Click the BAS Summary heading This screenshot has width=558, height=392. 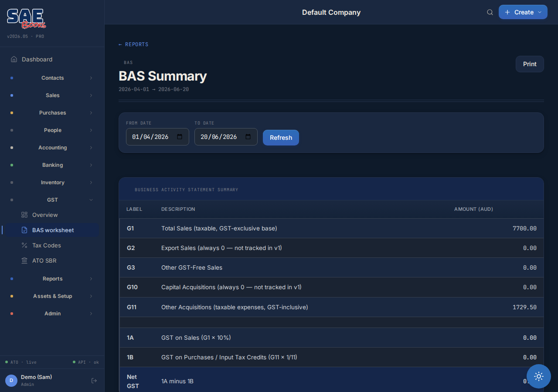pyautogui.click(x=163, y=76)
